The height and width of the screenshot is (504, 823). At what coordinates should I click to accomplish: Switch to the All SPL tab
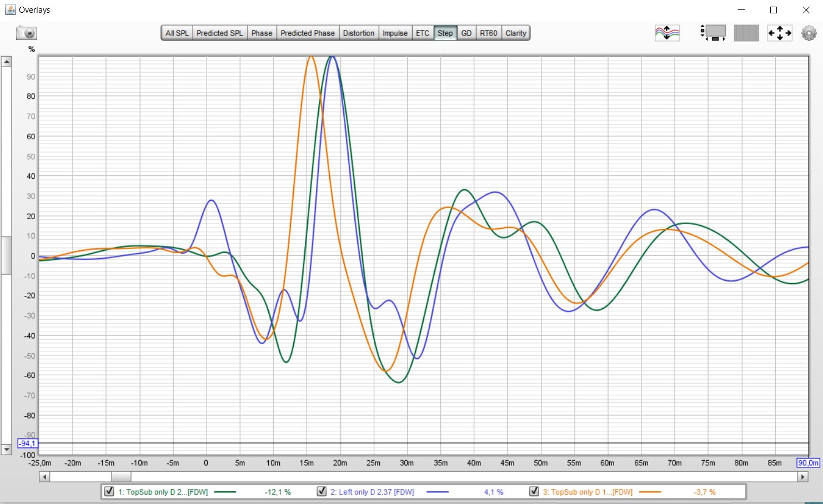177,33
